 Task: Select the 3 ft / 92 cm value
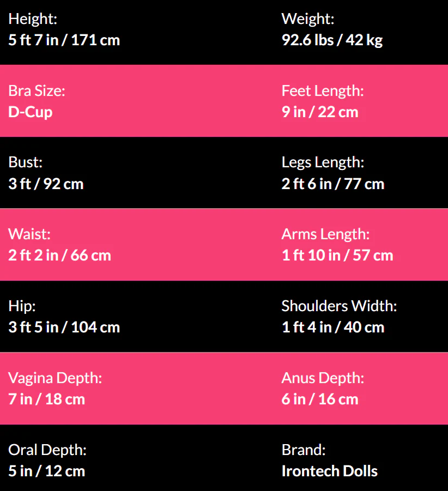point(46,184)
